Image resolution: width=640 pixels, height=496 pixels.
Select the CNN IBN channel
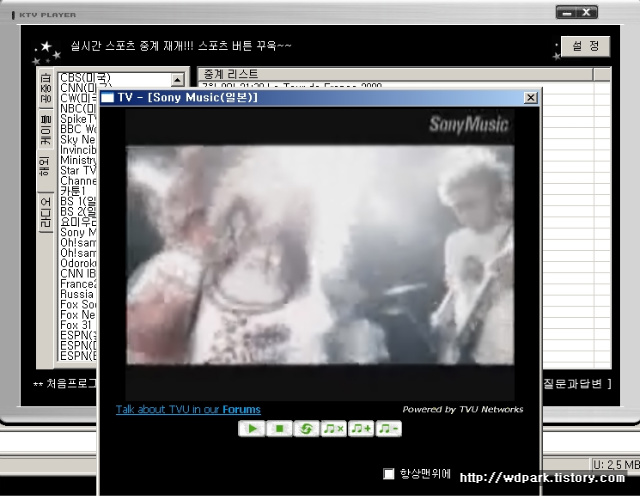78,274
